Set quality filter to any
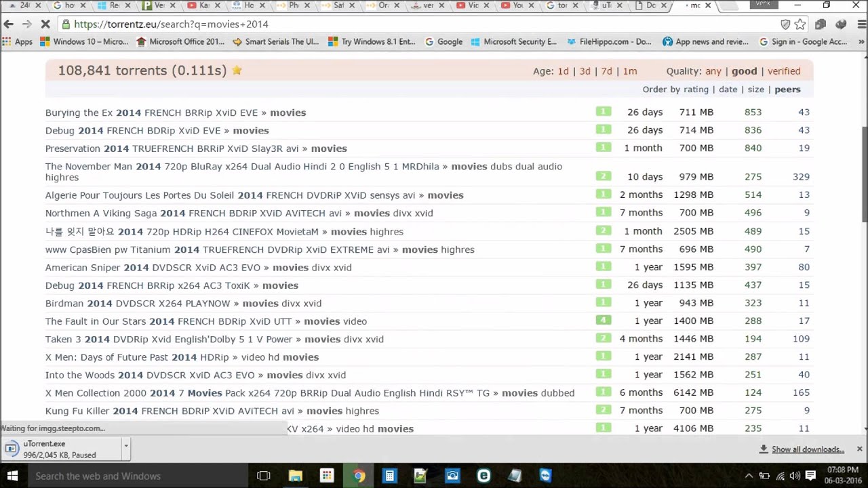 pos(713,71)
